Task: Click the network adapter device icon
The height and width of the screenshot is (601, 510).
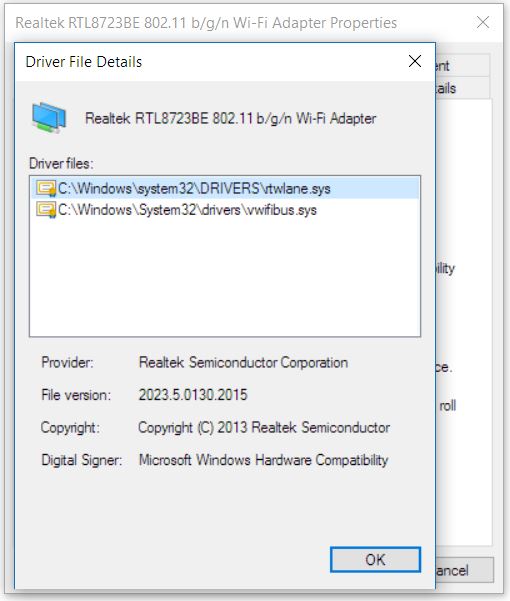Action: click(49, 118)
